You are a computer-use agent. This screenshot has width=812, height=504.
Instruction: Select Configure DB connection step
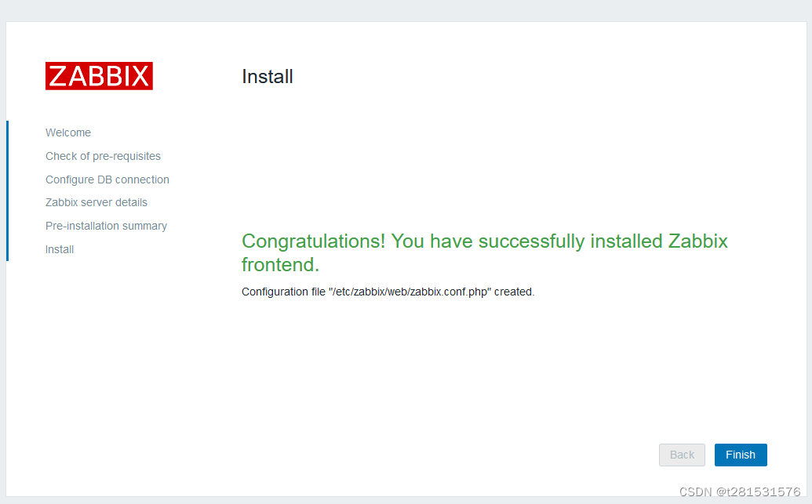107,179
